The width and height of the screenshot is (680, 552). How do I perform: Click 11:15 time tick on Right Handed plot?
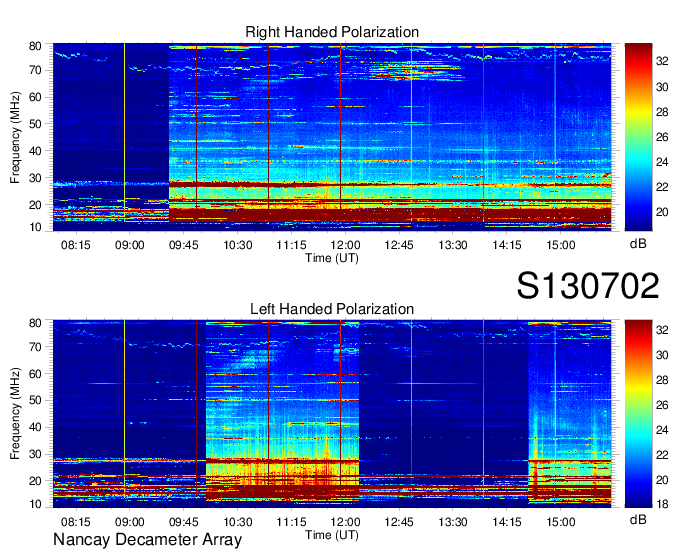291,245
